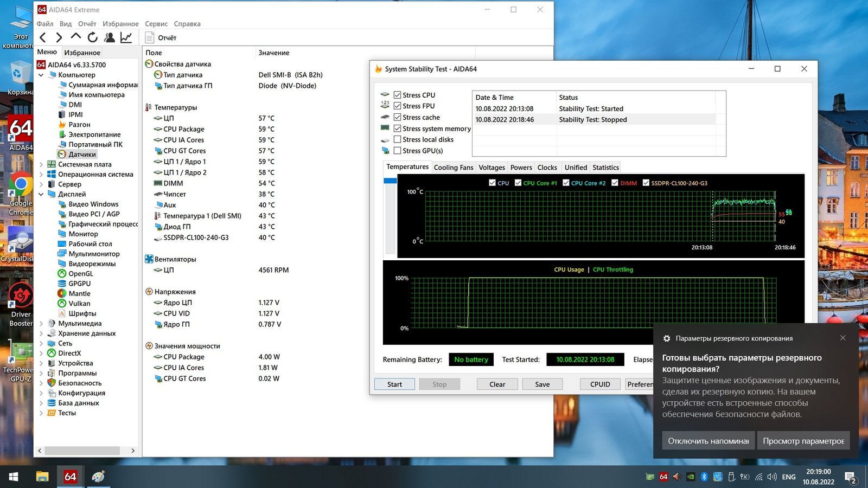This screenshot has height=488, width=868.
Task: Switch to the Voltages tab
Action: [492, 168]
